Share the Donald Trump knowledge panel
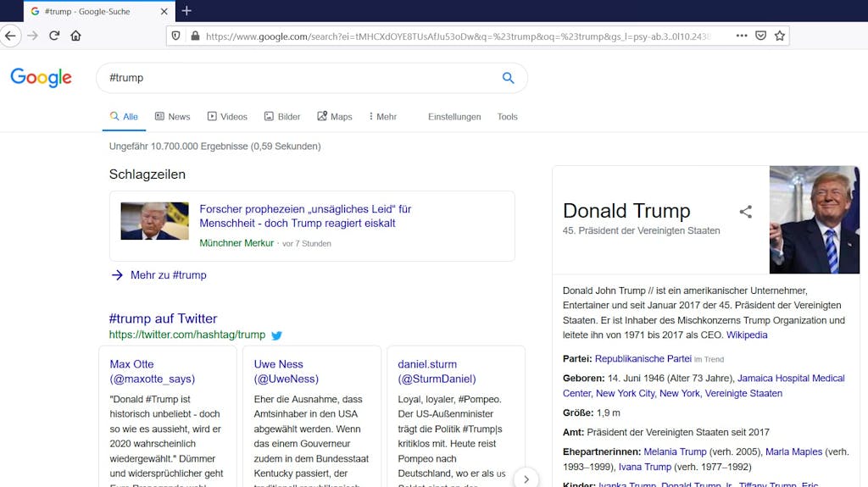The image size is (868, 487). pyautogui.click(x=746, y=212)
